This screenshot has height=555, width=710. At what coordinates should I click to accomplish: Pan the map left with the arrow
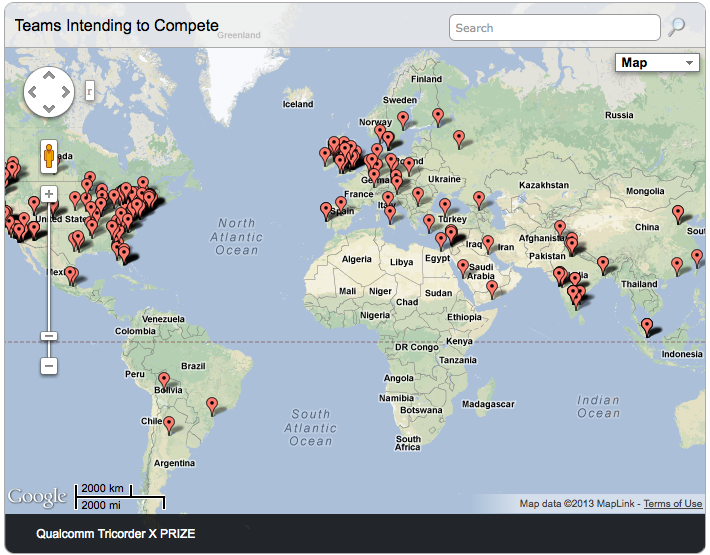point(32,92)
